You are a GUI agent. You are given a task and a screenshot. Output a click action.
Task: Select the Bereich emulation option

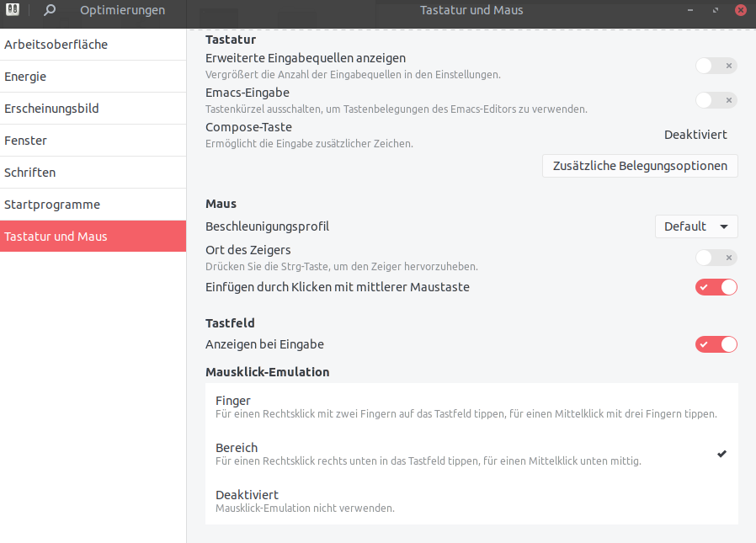tap(471, 454)
